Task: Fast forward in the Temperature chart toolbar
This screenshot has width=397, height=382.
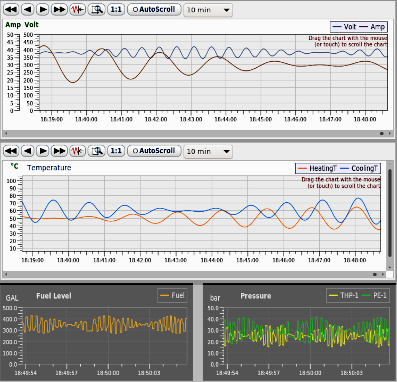Action: point(59,151)
